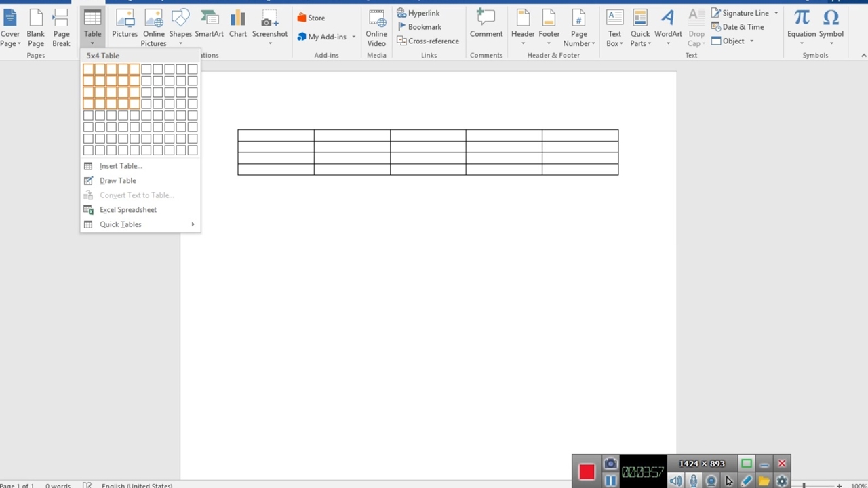Toggle the speaker audio in recorder bar

[675, 481]
